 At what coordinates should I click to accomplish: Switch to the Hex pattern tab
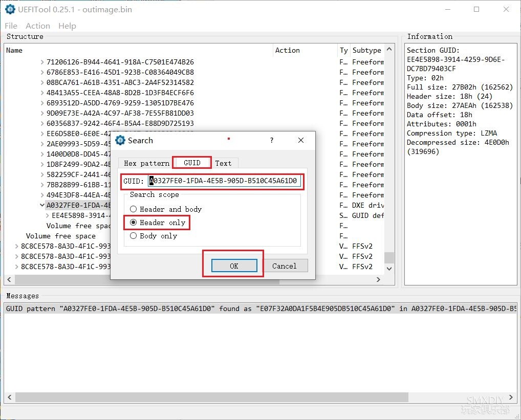(x=146, y=163)
